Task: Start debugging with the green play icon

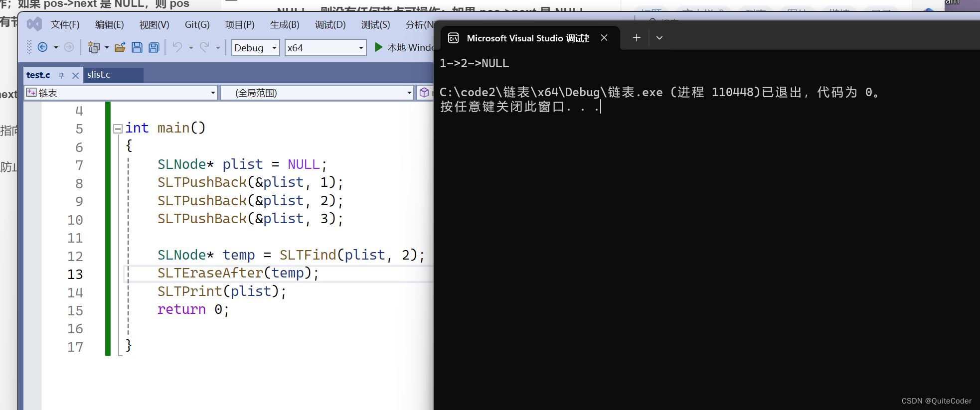Action: tap(379, 47)
